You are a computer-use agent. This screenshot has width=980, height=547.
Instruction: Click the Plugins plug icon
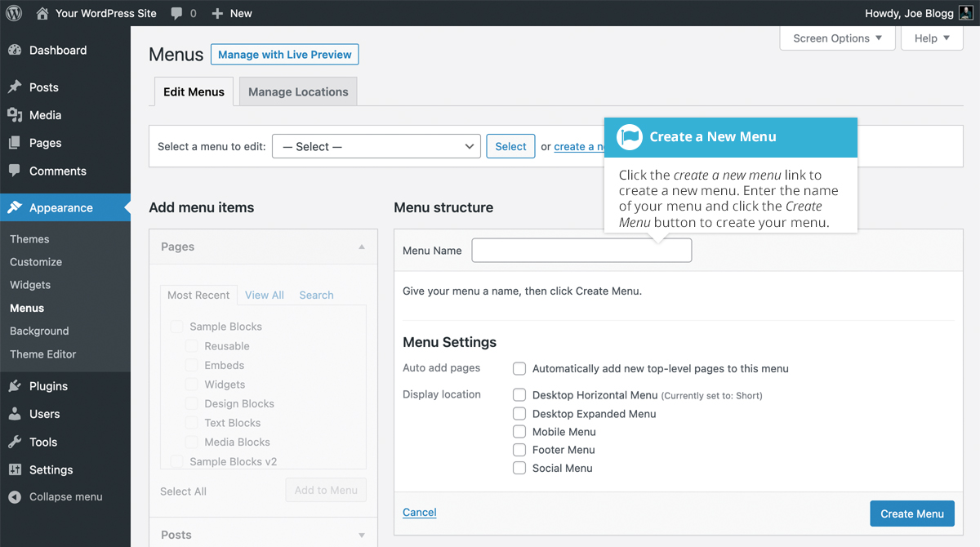(15, 386)
